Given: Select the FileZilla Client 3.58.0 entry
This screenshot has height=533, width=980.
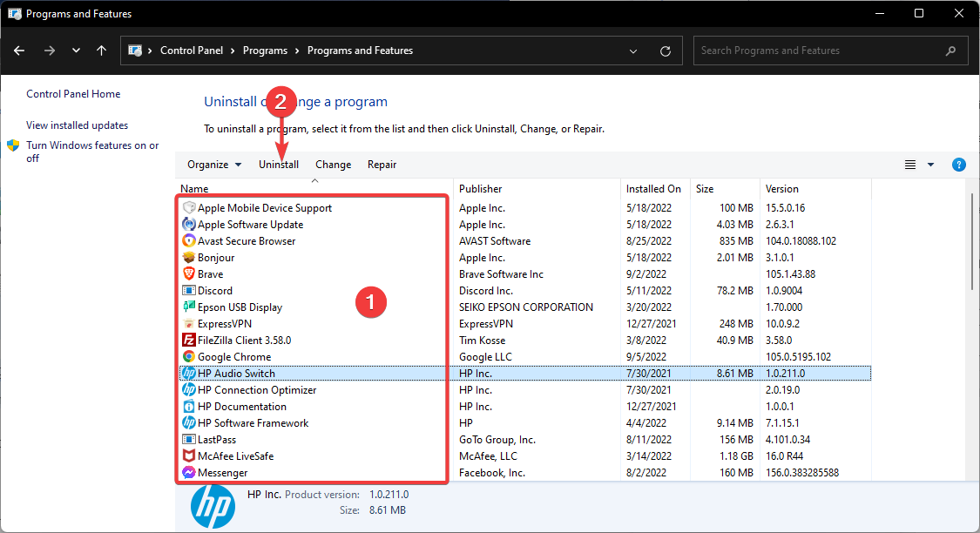Looking at the screenshot, I should (245, 341).
